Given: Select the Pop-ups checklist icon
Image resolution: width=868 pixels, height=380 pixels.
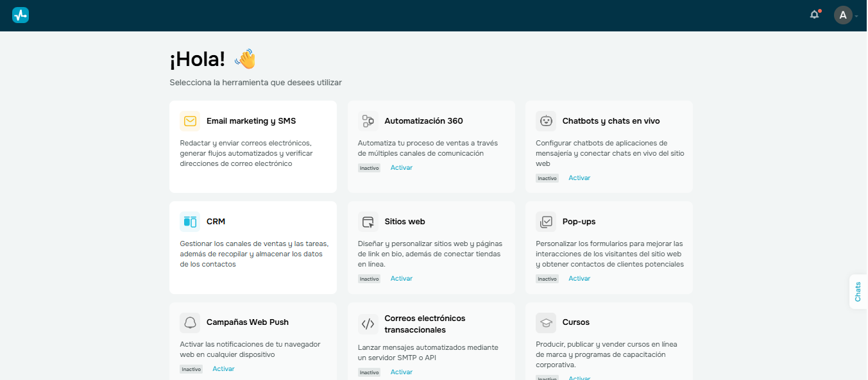Looking at the screenshot, I should point(546,221).
